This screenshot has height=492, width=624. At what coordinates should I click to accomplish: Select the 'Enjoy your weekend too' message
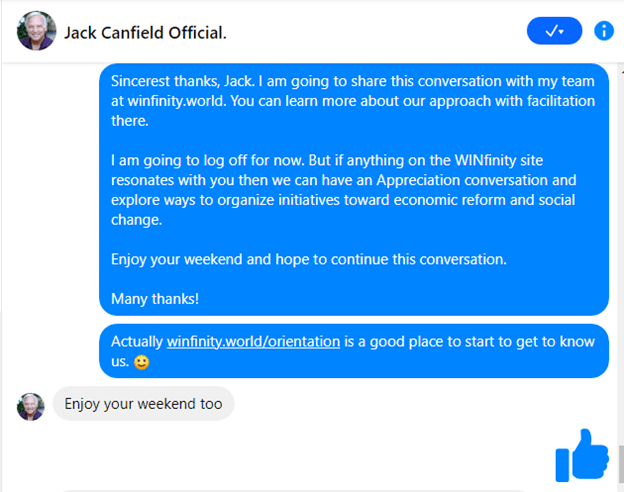(143, 404)
